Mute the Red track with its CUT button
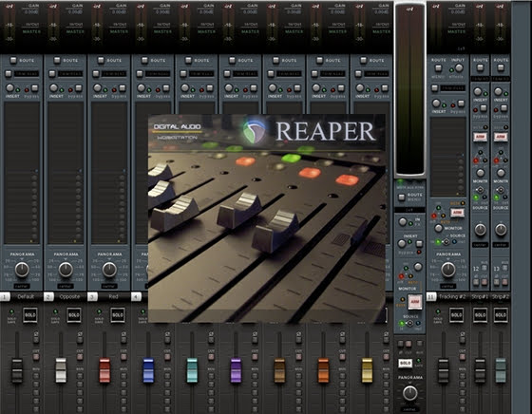 (x=123, y=357)
